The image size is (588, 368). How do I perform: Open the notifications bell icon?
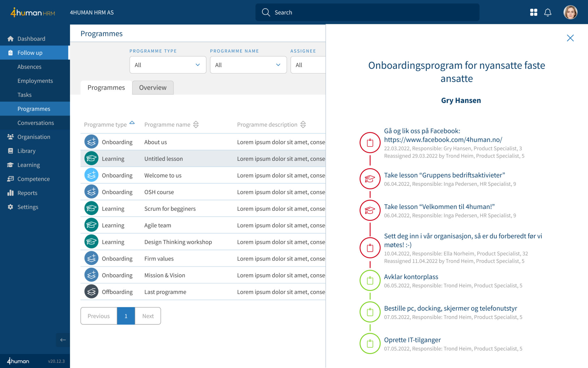547,12
